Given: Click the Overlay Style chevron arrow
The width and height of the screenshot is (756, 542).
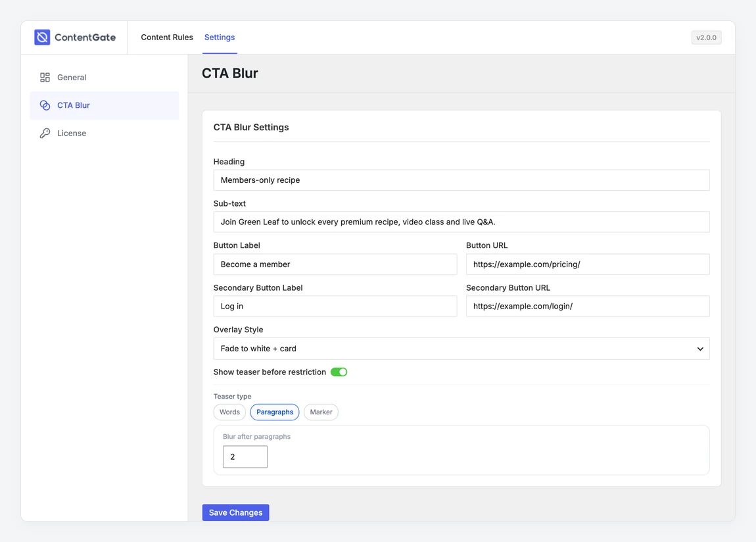Looking at the screenshot, I should (700, 349).
